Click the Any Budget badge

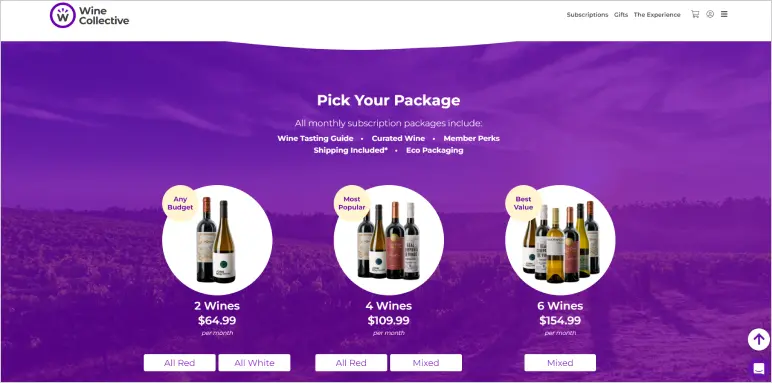(180, 203)
